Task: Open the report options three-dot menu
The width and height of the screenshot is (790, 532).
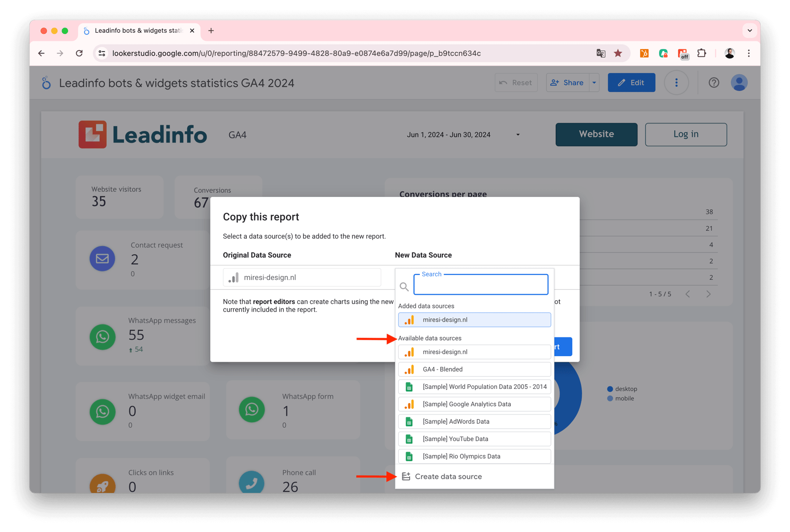Action: [x=676, y=82]
